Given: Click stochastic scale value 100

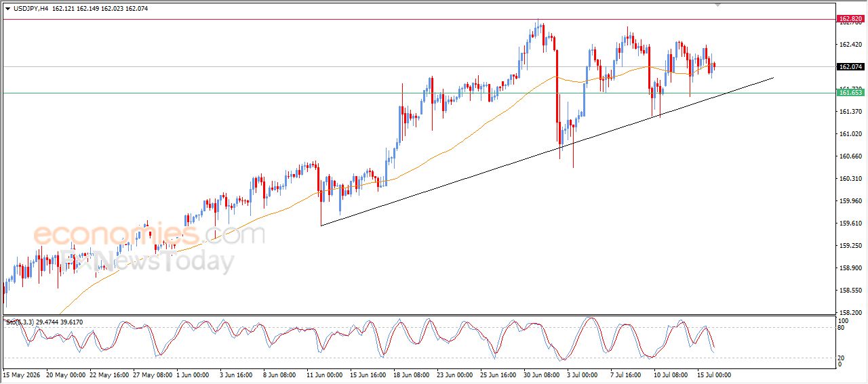Looking at the screenshot, I should tap(844, 320).
